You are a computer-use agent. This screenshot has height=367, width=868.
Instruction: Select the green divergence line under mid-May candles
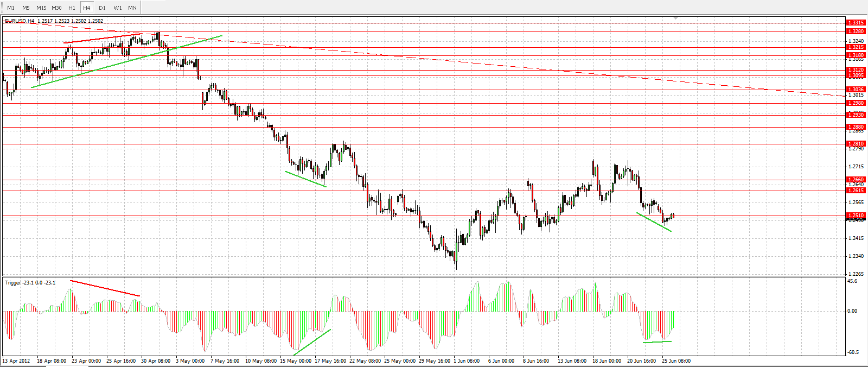[x=305, y=179]
